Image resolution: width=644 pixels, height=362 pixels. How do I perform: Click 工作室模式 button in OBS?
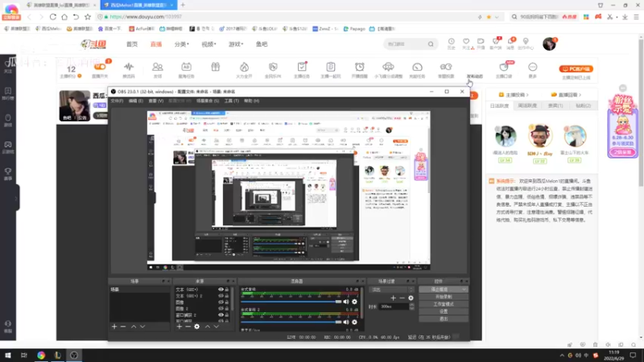(x=444, y=304)
